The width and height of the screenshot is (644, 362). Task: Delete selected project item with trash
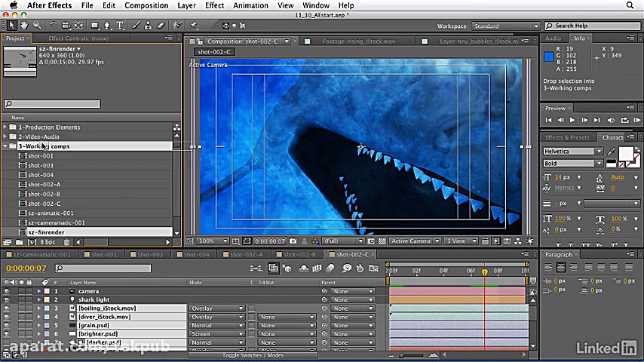pyautogui.click(x=66, y=242)
